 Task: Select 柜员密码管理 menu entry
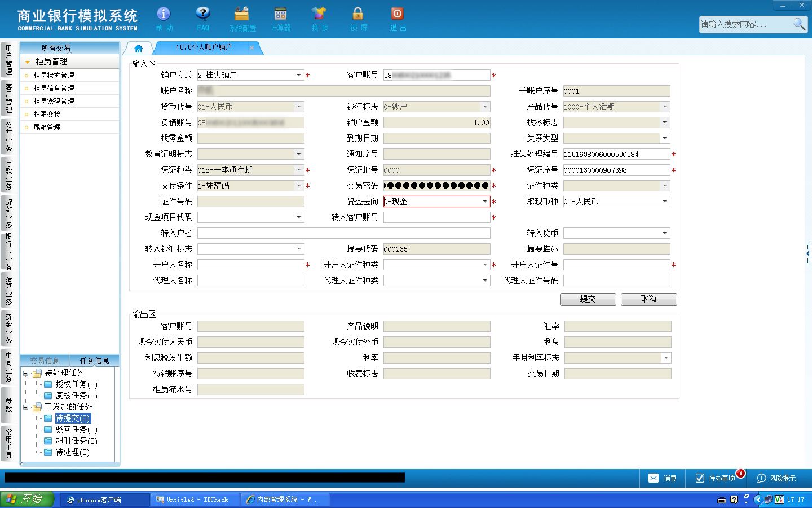[x=54, y=102]
